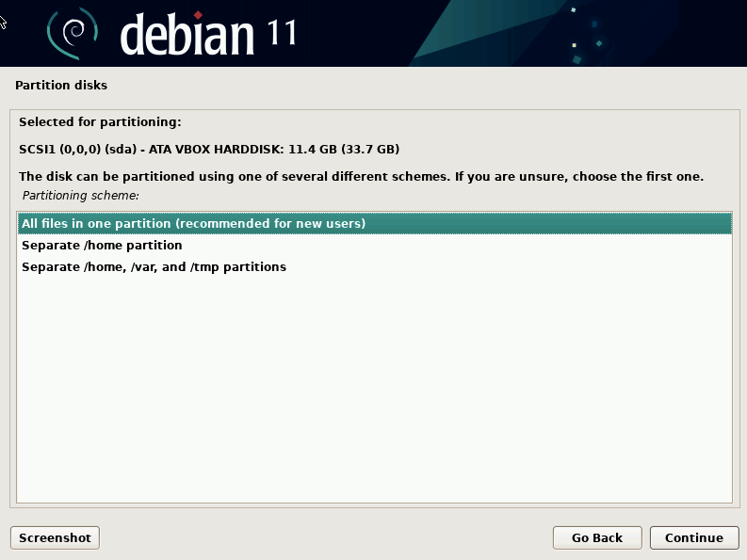Viewport: 747px width, 560px height.
Task: Click the "Partitioning scheme:" label
Action: click(80, 196)
